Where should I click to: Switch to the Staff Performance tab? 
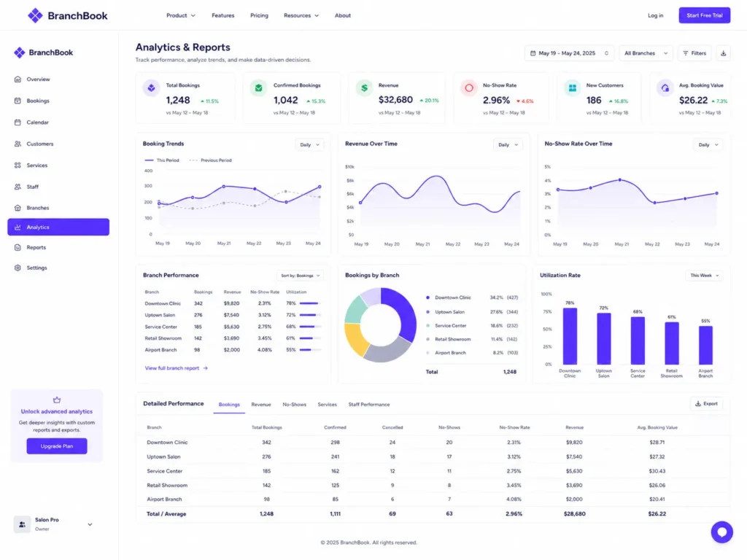tap(368, 405)
